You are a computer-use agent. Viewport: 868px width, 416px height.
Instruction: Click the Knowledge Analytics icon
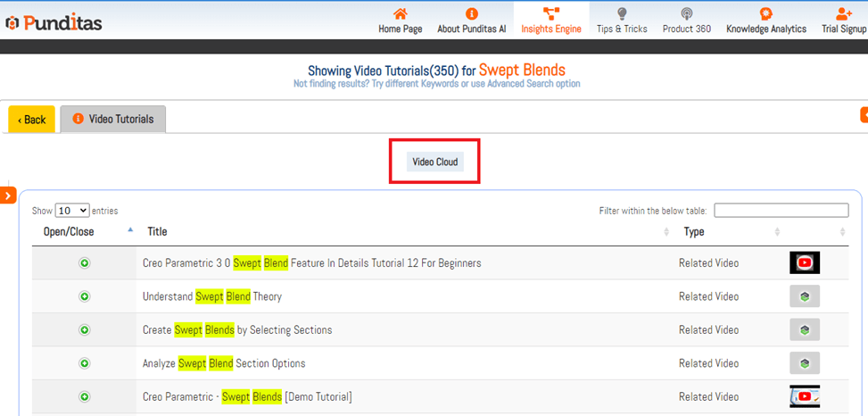pyautogui.click(x=765, y=13)
